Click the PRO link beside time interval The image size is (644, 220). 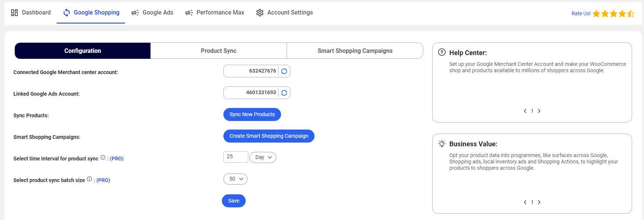tap(117, 159)
